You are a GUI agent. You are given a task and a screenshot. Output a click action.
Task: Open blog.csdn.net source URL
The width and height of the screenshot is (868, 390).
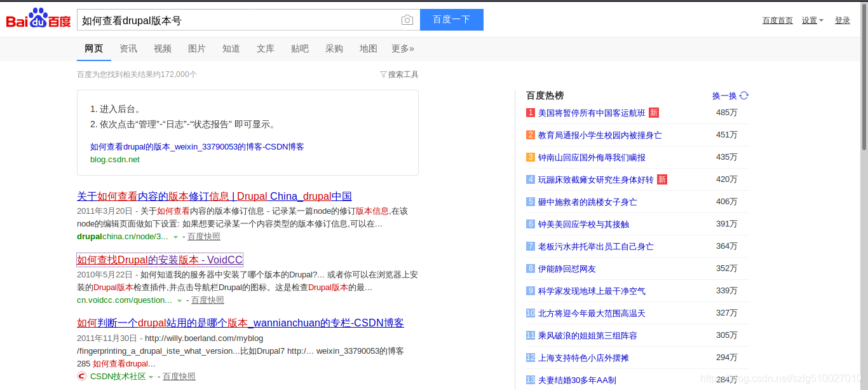coord(115,160)
